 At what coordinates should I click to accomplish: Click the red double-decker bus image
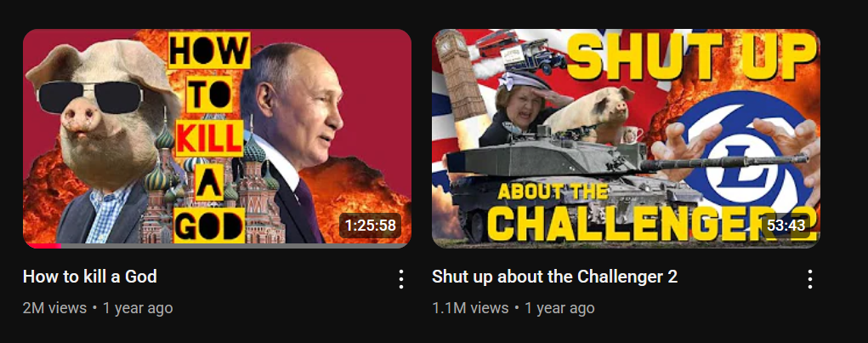tap(497, 43)
